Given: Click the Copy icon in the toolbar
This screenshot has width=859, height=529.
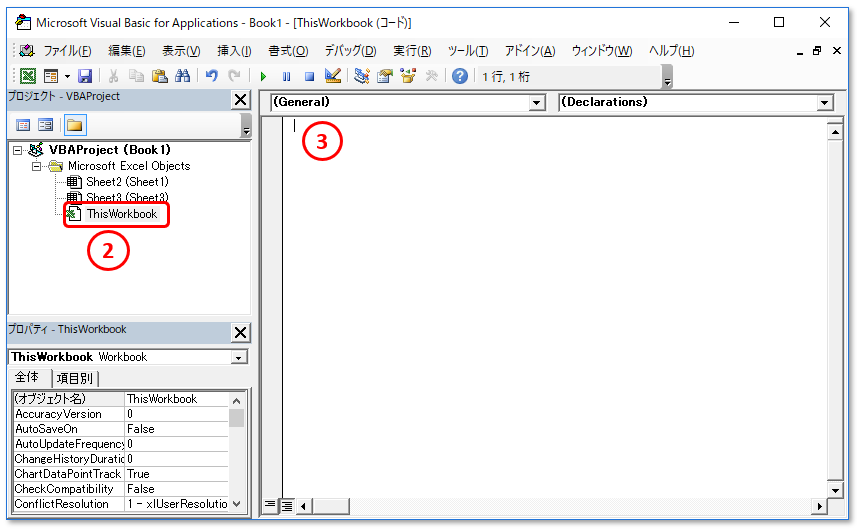Looking at the screenshot, I should point(136,76).
